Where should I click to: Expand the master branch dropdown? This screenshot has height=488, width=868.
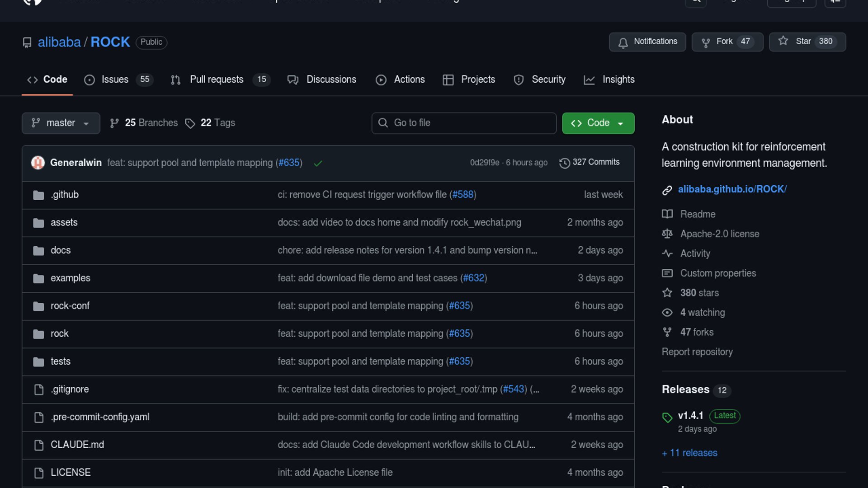(61, 123)
